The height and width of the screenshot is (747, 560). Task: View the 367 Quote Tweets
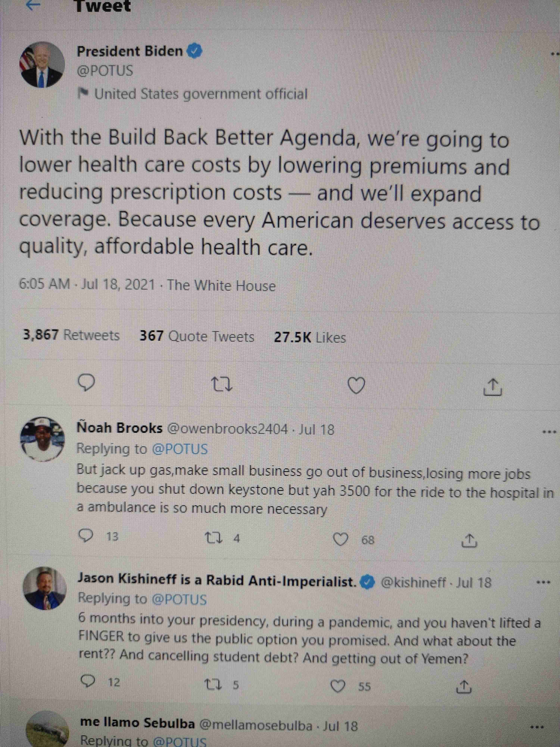coord(197,336)
